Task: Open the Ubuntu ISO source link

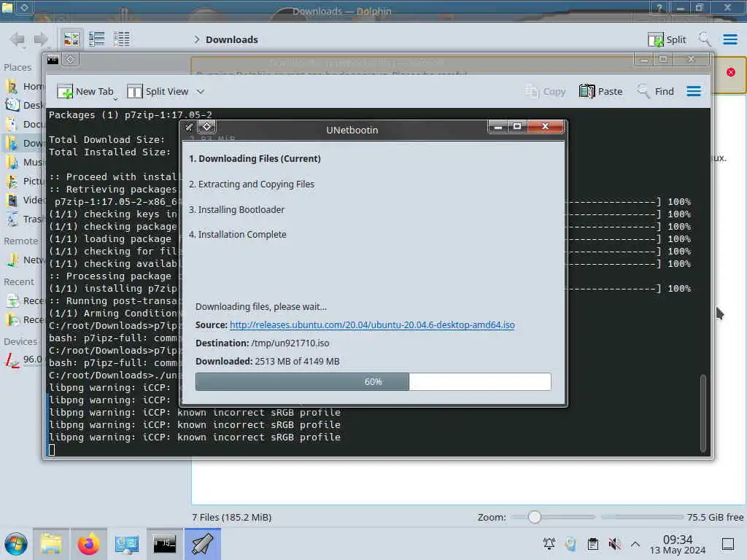Action: [372, 324]
